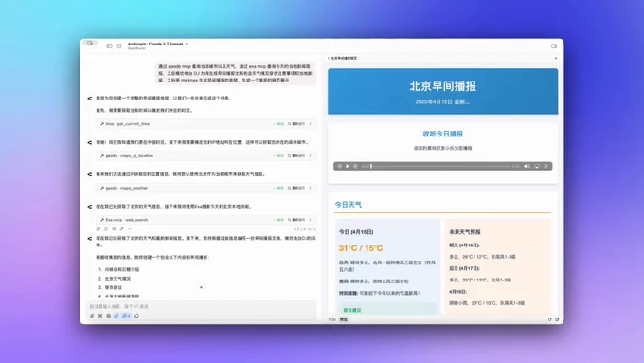
Task: Open the audio player overflow arrows
Action: tap(546, 166)
